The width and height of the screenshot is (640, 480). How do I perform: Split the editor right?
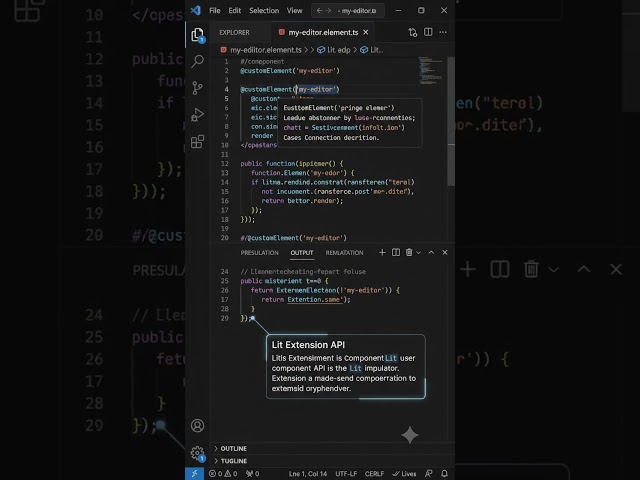pos(428,32)
